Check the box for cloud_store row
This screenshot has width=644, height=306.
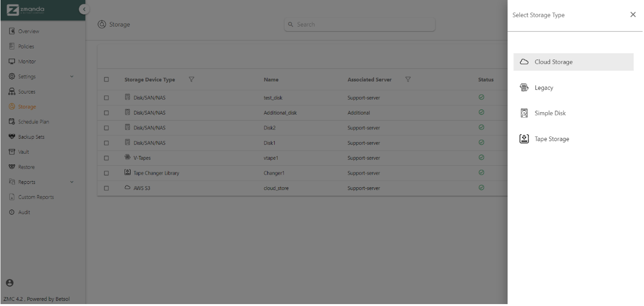[x=106, y=188]
